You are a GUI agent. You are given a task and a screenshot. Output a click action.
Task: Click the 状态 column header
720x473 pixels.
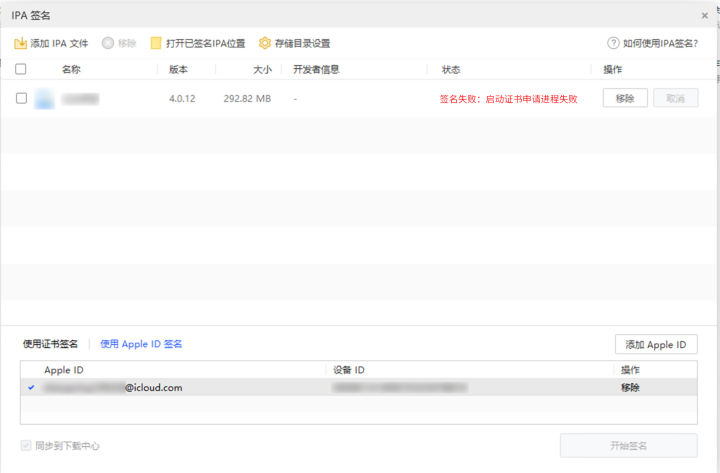point(450,69)
